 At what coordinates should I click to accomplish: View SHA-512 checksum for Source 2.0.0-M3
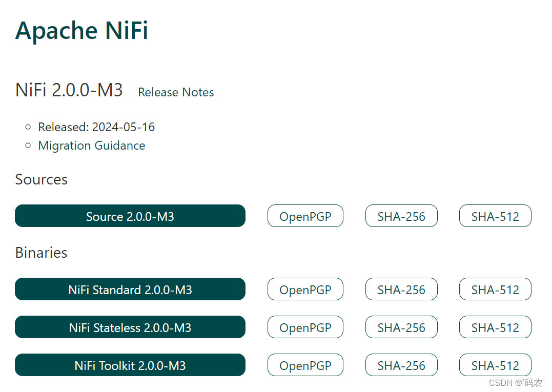[495, 216]
